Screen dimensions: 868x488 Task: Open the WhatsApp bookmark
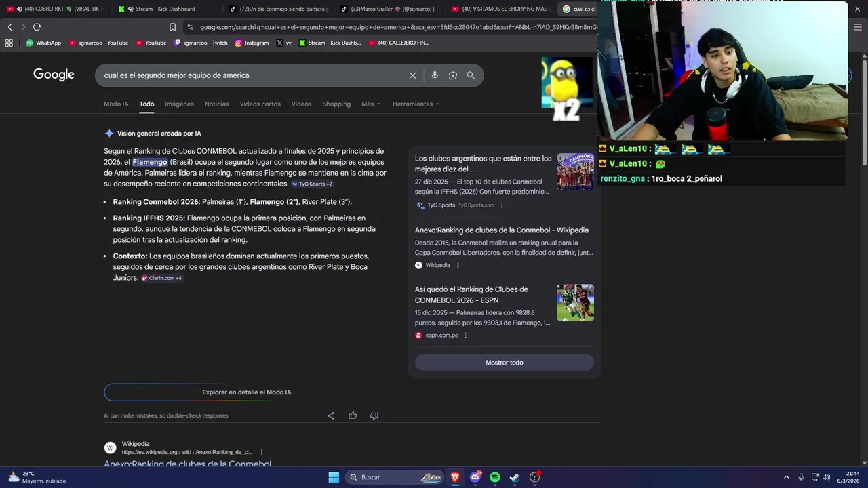(43, 43)
